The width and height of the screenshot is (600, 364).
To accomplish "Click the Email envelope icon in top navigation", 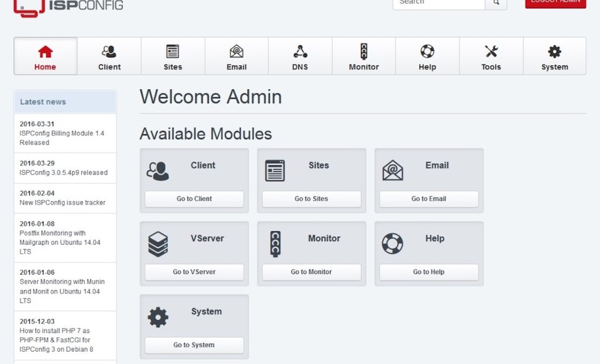I will tap(236, 51).
